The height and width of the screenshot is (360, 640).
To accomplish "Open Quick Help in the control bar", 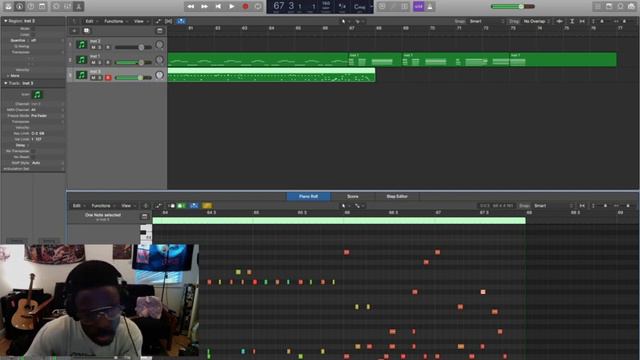I will [x=31, y=6].
